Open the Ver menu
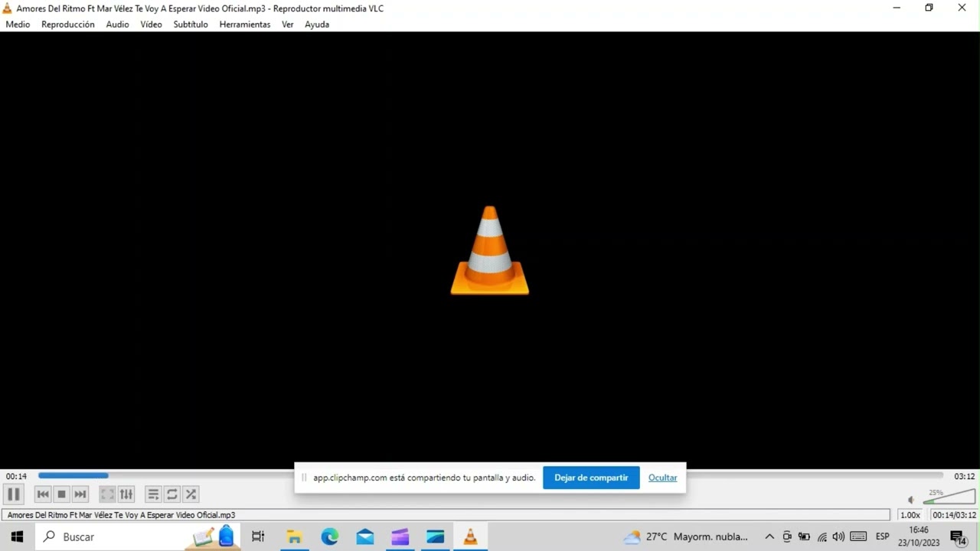980x551 pixels. point(288,24)
